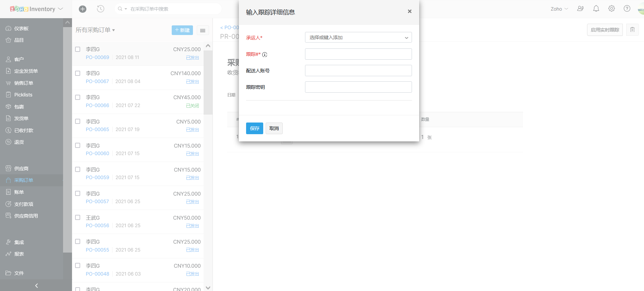The height and width of the screenshot is (291, 644).
Task: Click the trash delete icon
Action: 632,30
